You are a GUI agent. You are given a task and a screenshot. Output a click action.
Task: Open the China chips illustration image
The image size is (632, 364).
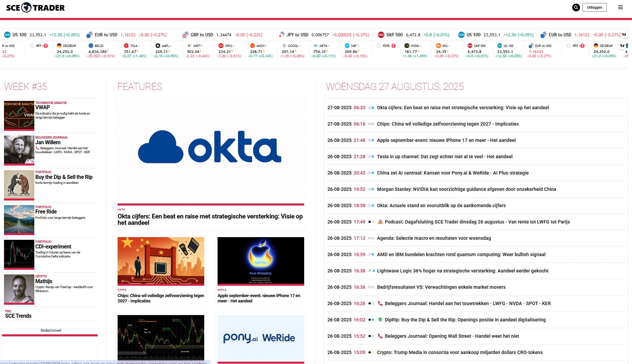(x=161, y=261)
